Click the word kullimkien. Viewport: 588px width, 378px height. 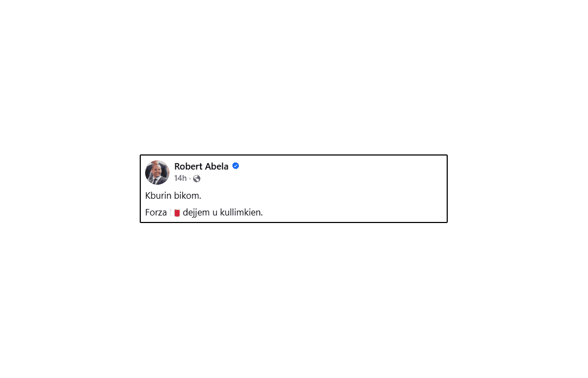(241, 212)
